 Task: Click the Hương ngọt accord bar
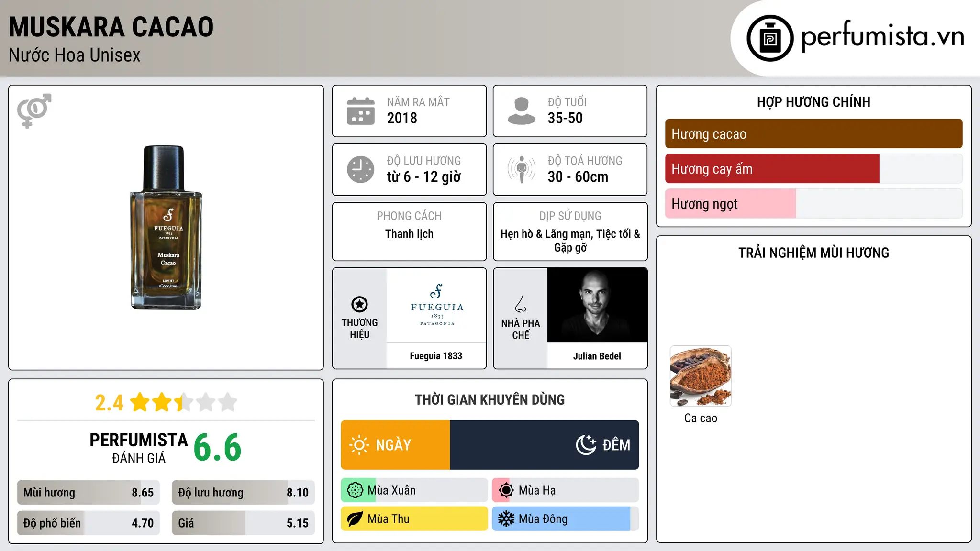pyautogui.click(x=813, y=204)
